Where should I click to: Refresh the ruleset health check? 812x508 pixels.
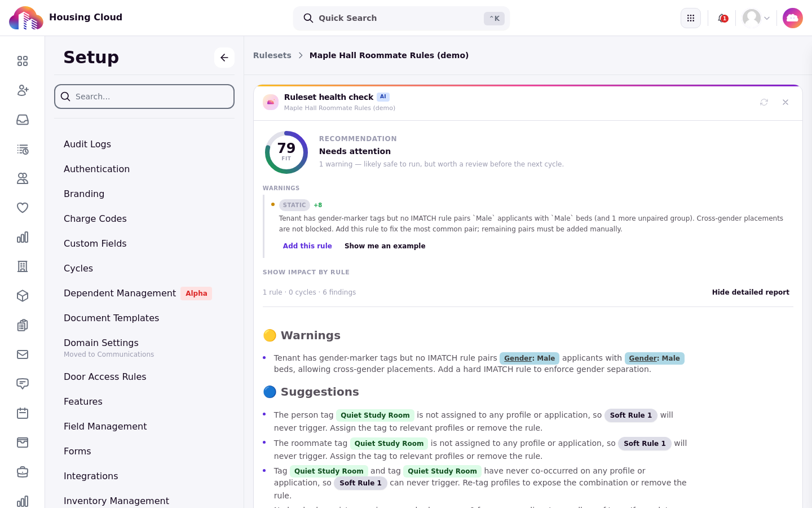(x=764, y=102)
